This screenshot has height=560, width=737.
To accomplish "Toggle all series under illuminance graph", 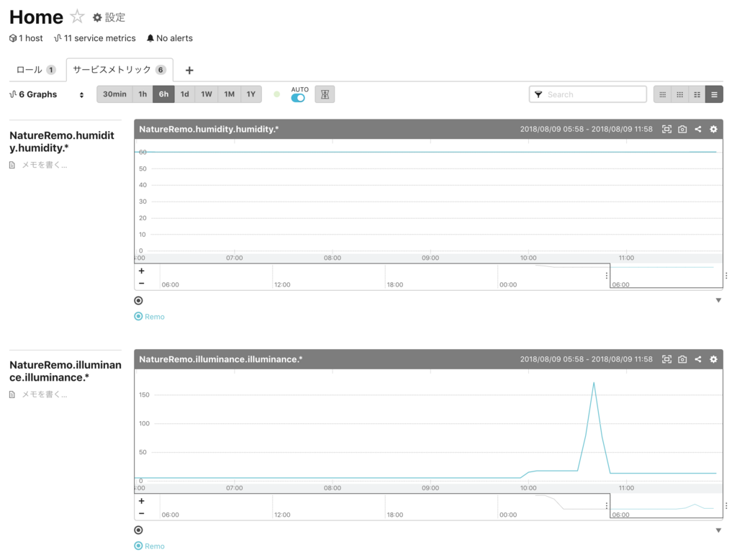I will pyautogui.click(x=138, y=530).
